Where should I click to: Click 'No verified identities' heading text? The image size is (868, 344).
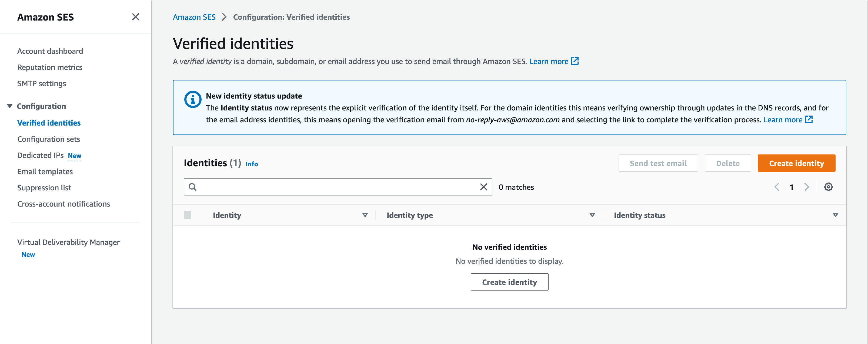[x=509, y=247]
